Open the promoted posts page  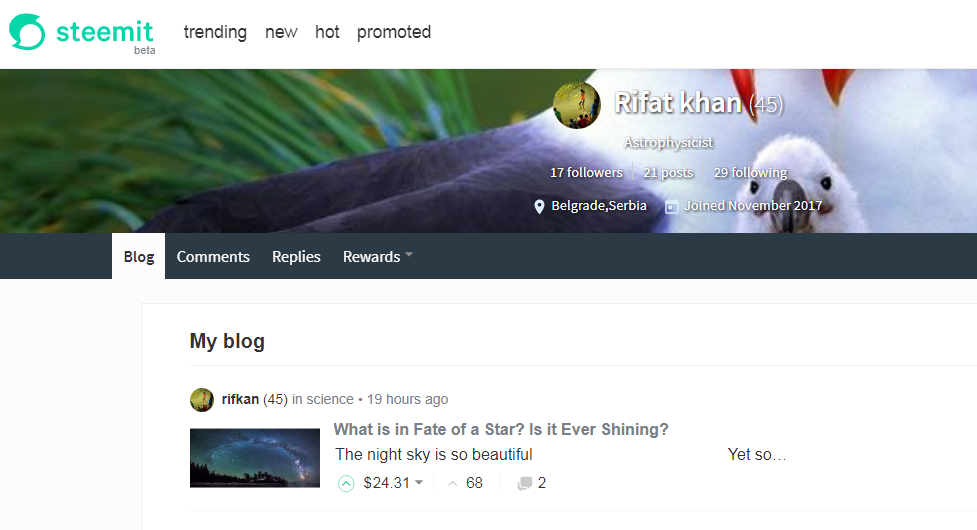394,32
